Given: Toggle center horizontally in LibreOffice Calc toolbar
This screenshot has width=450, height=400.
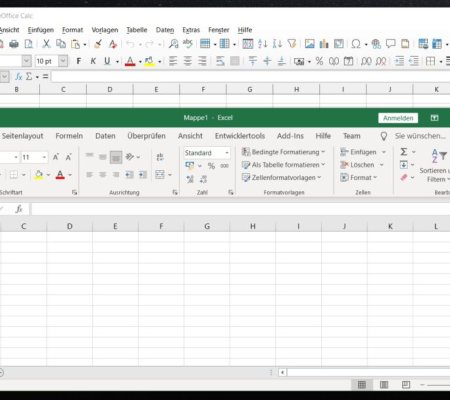Looking at the screenshot, I should (188, 61).
